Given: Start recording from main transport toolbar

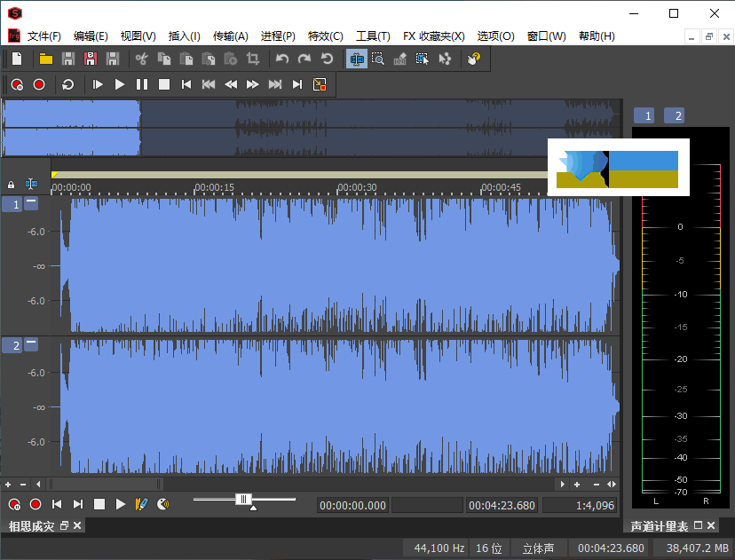Looking at the screenshot, I should [39, 84].
